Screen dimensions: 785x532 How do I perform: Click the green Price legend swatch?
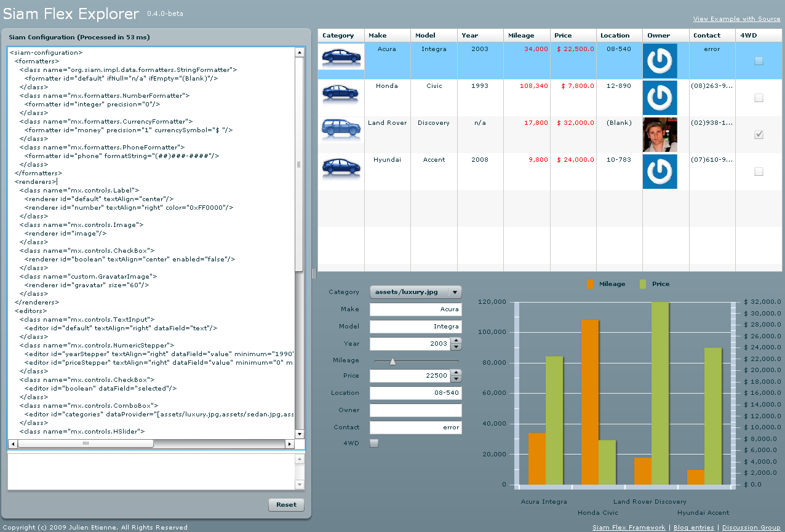tap(643, 284)
